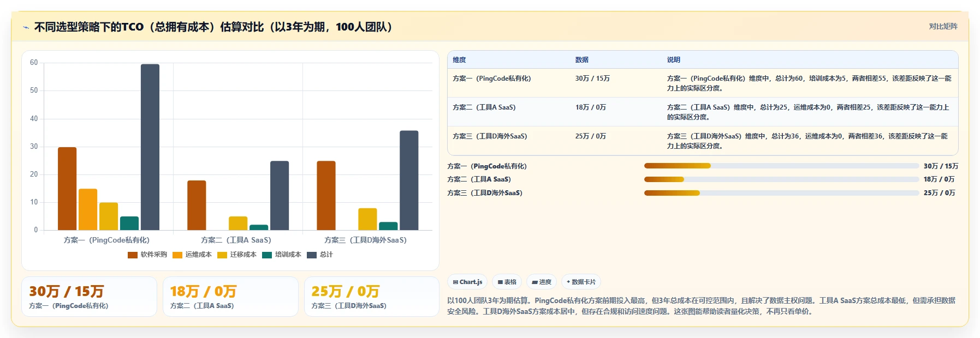980x338 pixels.
Task: Select the yellow 迁移成本 bar for 方案一
Action: pos(109,216)
